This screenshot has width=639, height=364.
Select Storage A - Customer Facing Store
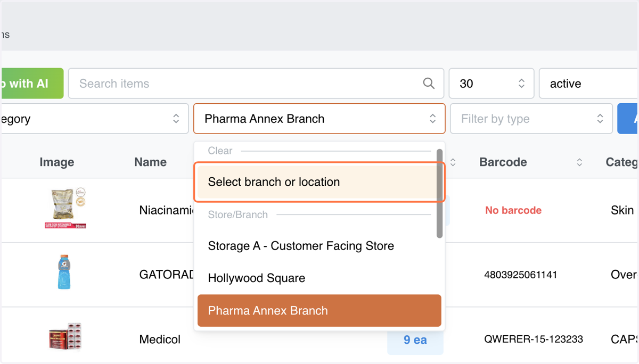coord(319,246)
